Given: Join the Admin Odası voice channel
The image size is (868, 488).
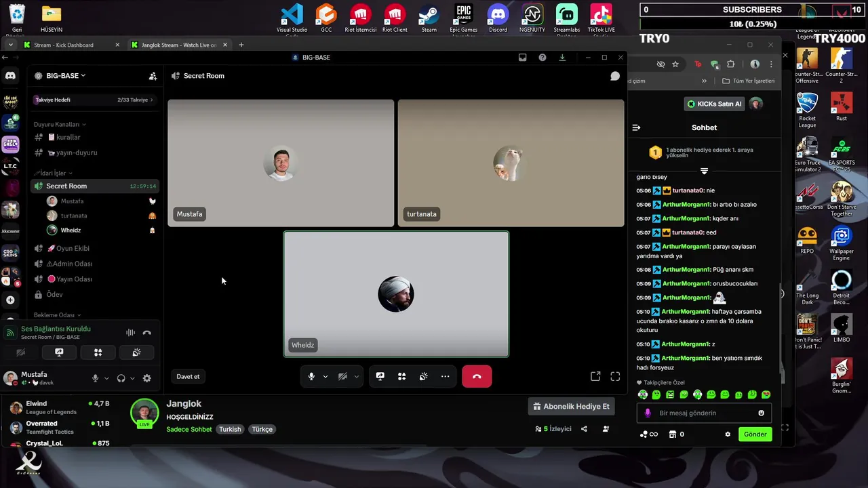Looking at the screenshot, I should pyautogui.click(x=94, y=264).
